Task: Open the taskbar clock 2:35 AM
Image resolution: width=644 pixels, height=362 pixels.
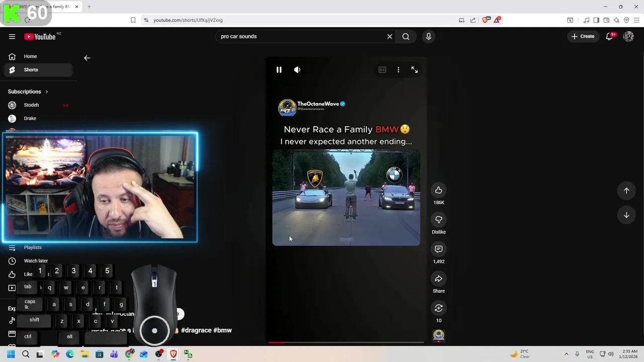Action: [629, 354]
